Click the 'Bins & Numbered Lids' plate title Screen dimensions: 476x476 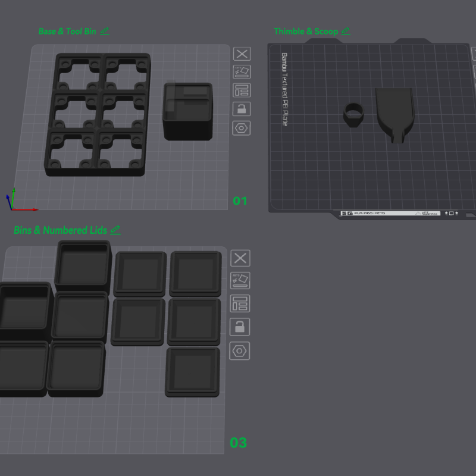click(x=60, y=230)
